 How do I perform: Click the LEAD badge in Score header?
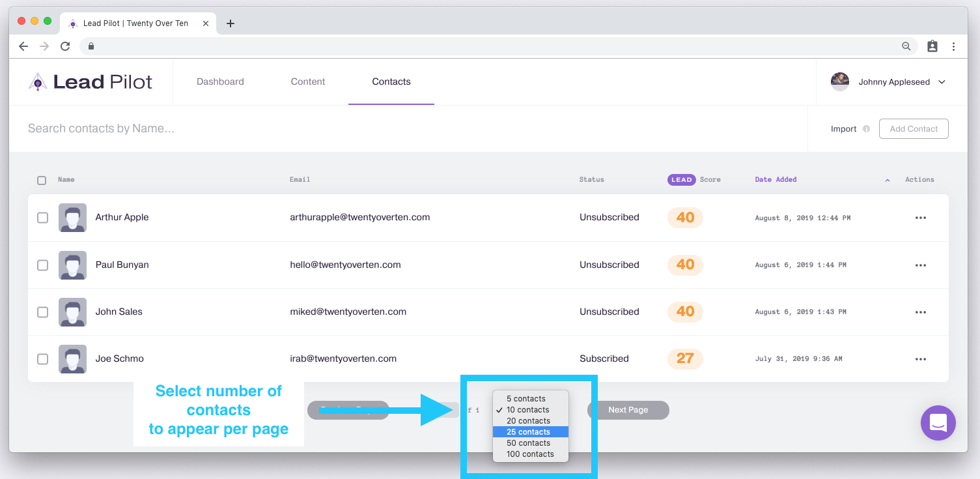[x=682, y=180]
